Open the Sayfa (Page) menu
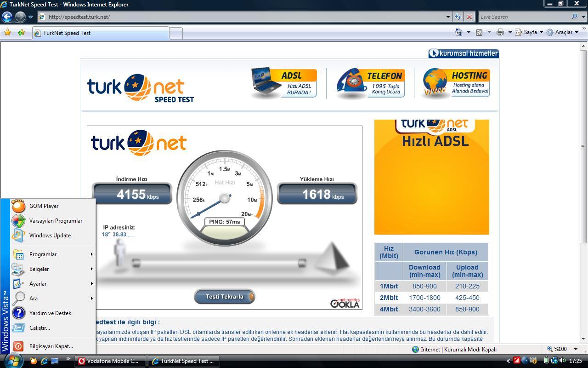 click(x=529, y=32)
